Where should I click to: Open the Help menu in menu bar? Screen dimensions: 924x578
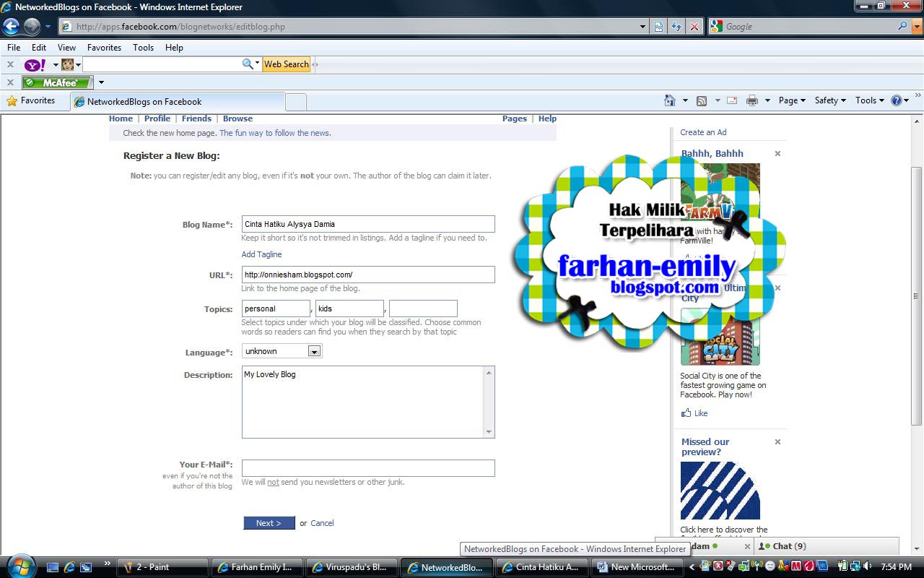click(174, 47)
